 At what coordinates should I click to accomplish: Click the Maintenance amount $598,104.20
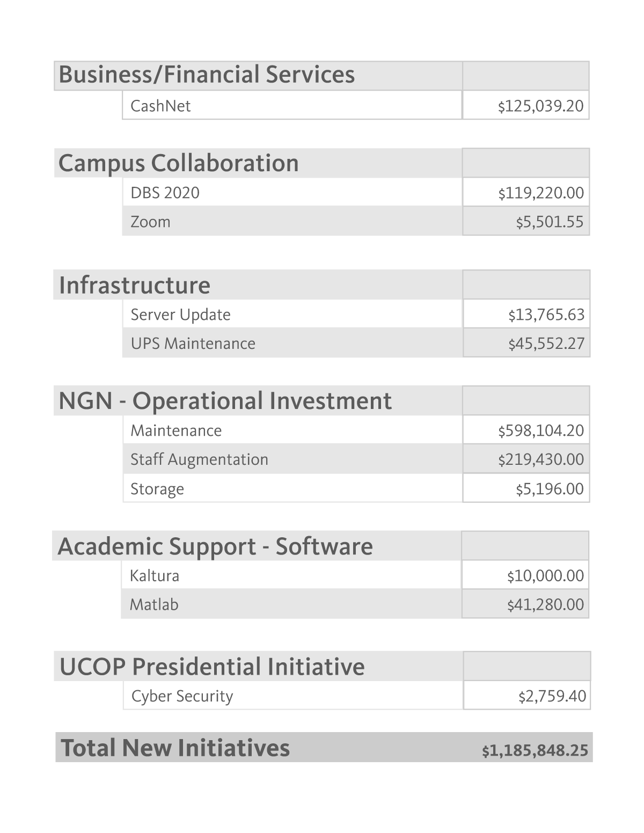540,430
